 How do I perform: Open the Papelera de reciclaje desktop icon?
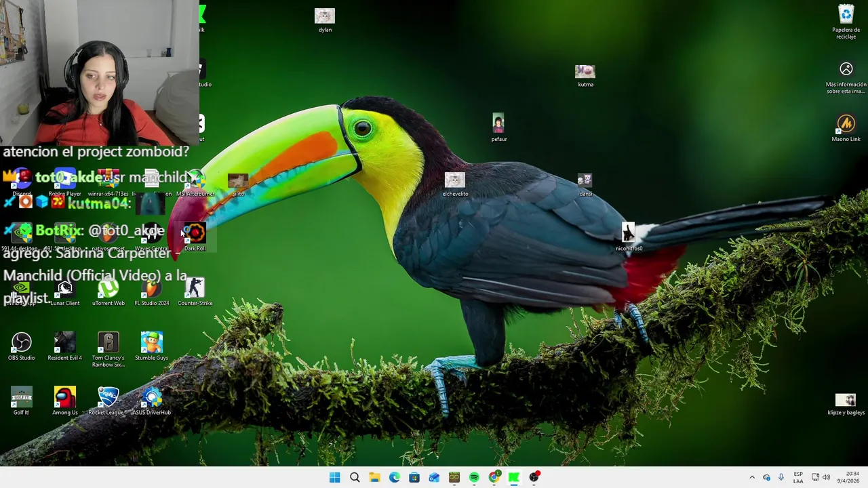846,21
